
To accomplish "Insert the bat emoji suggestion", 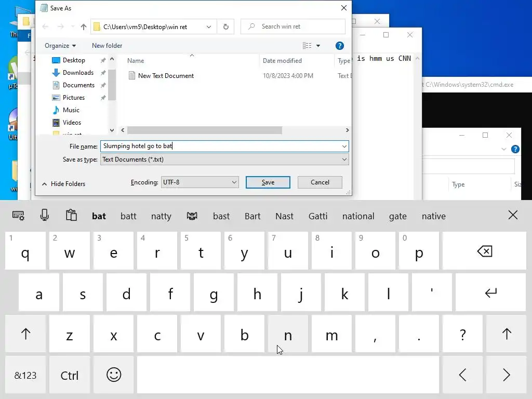I will point(192,216).
